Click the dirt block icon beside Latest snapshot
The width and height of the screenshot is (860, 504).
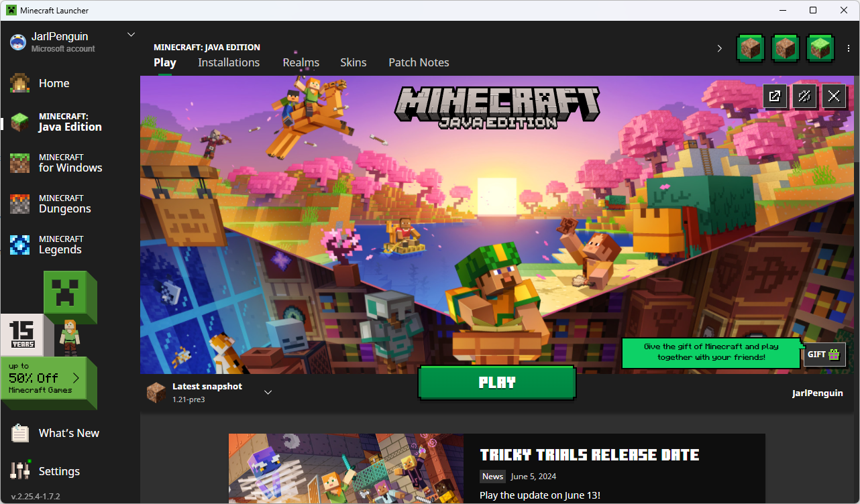(x=156, y=393)
